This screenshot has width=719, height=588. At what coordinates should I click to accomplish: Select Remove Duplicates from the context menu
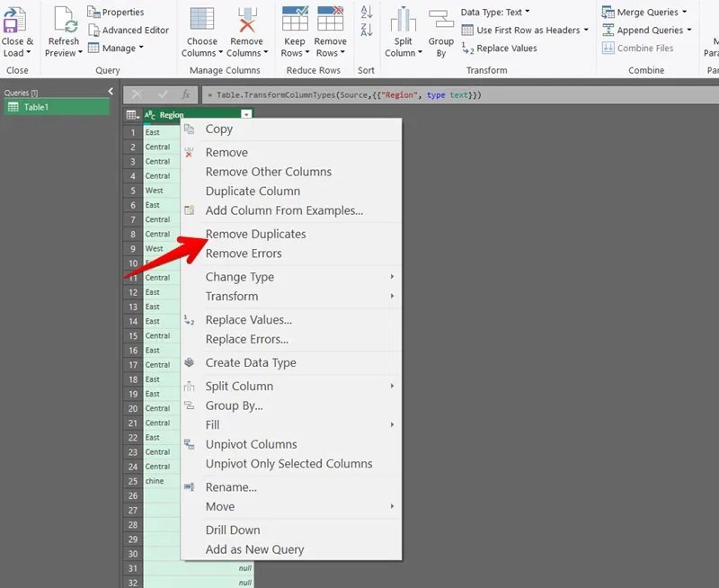coord(258,232)
